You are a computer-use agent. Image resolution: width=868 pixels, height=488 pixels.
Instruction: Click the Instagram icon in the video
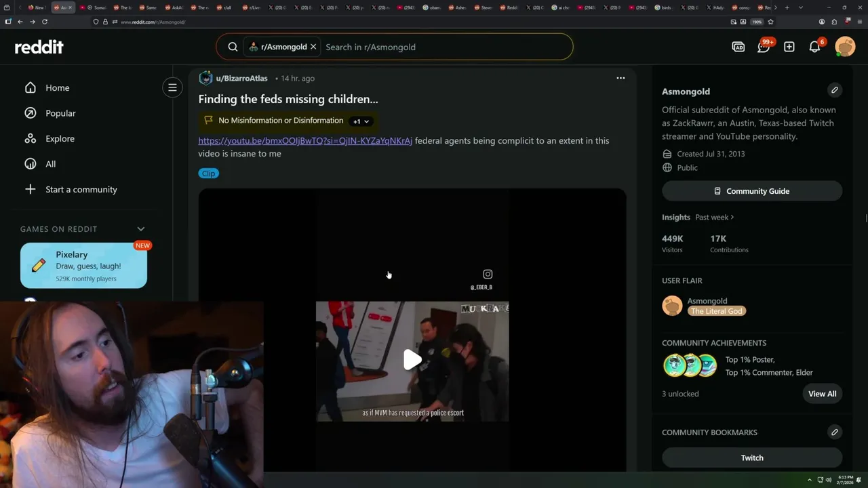tap(488, 274)
